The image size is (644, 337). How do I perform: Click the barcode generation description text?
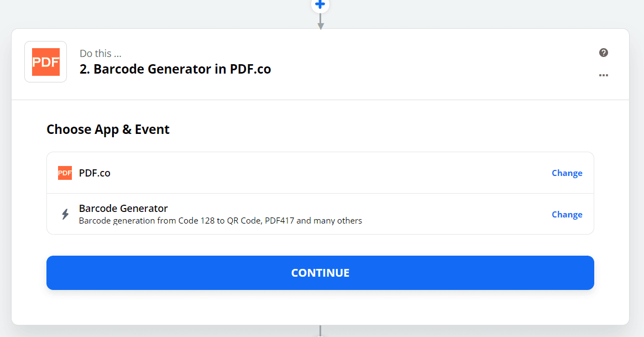pyautogui.click(x=220, y=221)
